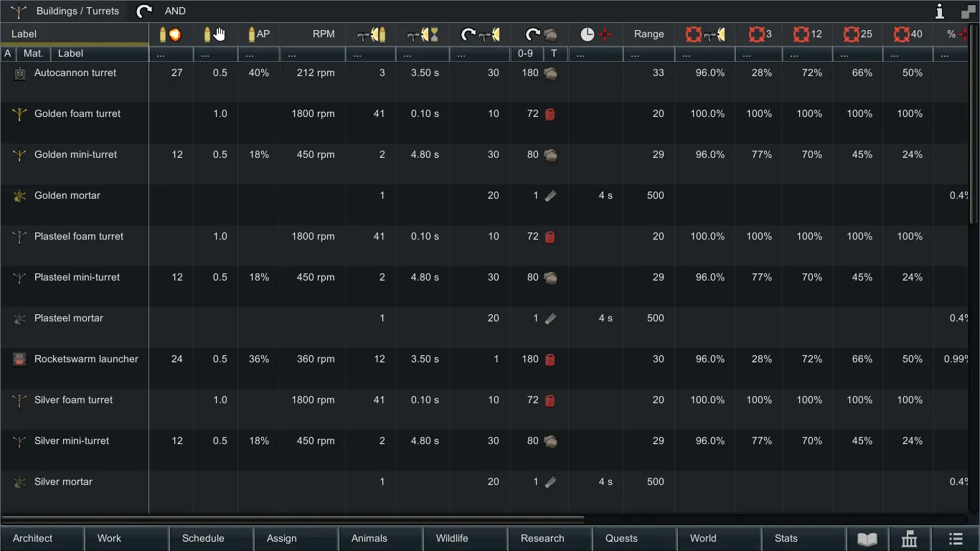Click the aim time clock column icon

595,34
